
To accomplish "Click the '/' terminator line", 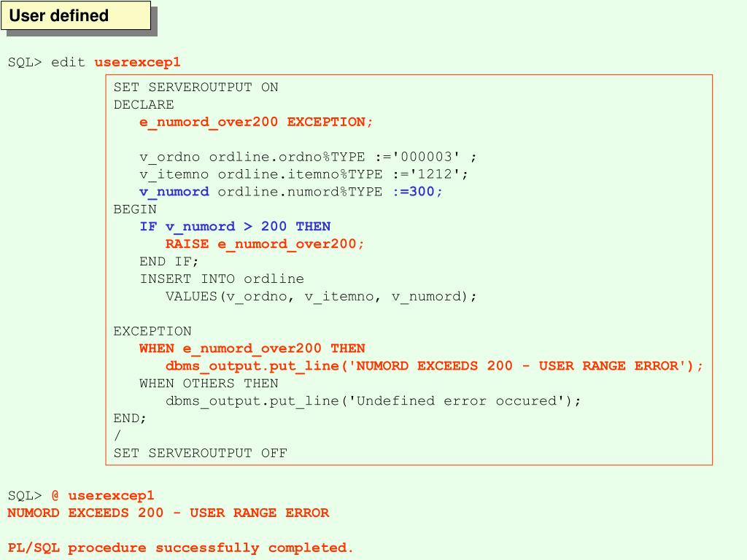I will [x=117, y=436].
